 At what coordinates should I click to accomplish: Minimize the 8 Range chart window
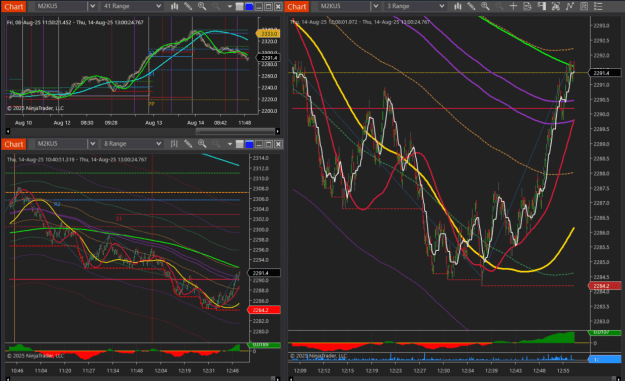click(259, 144)
